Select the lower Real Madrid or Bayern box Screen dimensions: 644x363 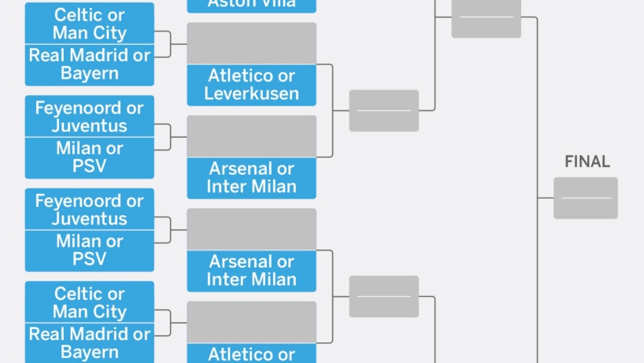click(90, 343)
